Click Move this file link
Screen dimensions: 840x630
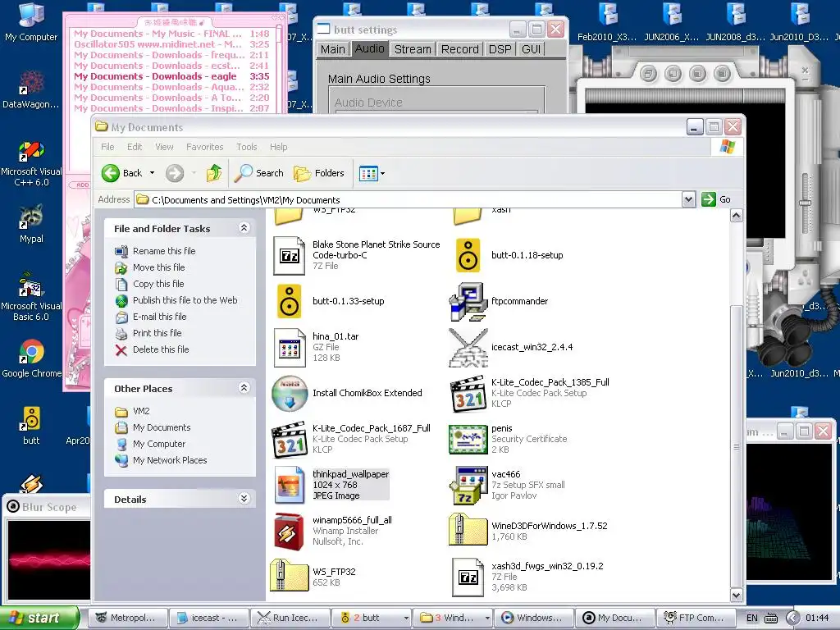158,267
